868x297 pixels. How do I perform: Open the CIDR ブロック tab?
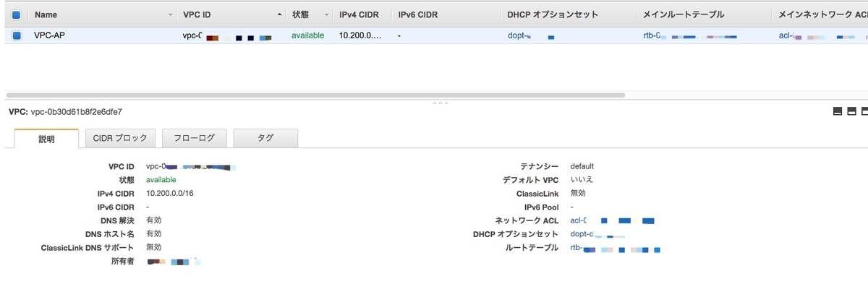click(120, 138)
